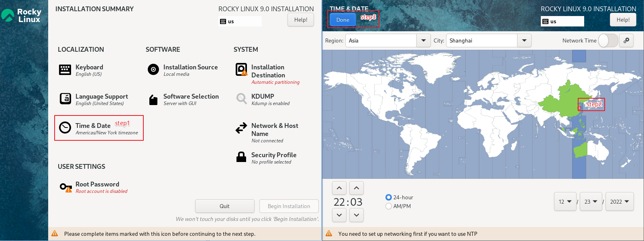Open Language Support icon
The height and width of the screenshot is (241, 644).
(65, 98)
